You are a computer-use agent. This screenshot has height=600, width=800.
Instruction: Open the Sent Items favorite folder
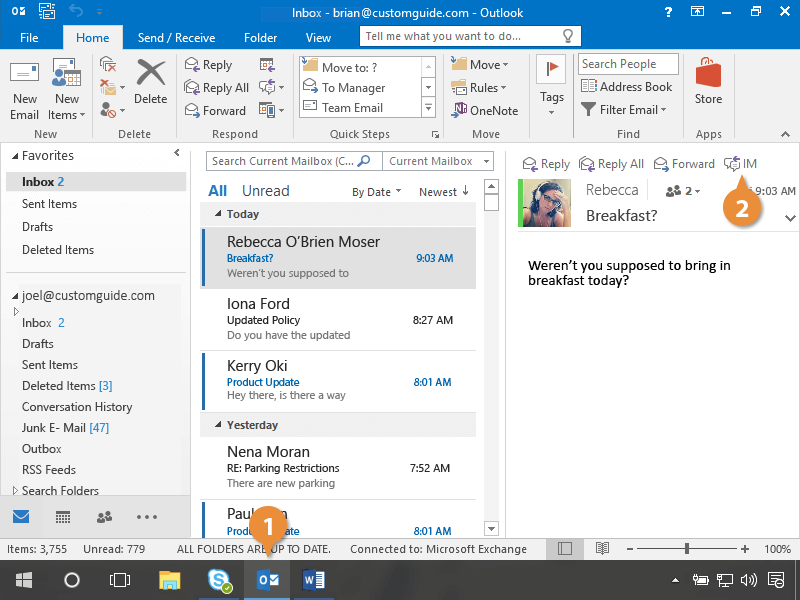[x=49, y=204]
